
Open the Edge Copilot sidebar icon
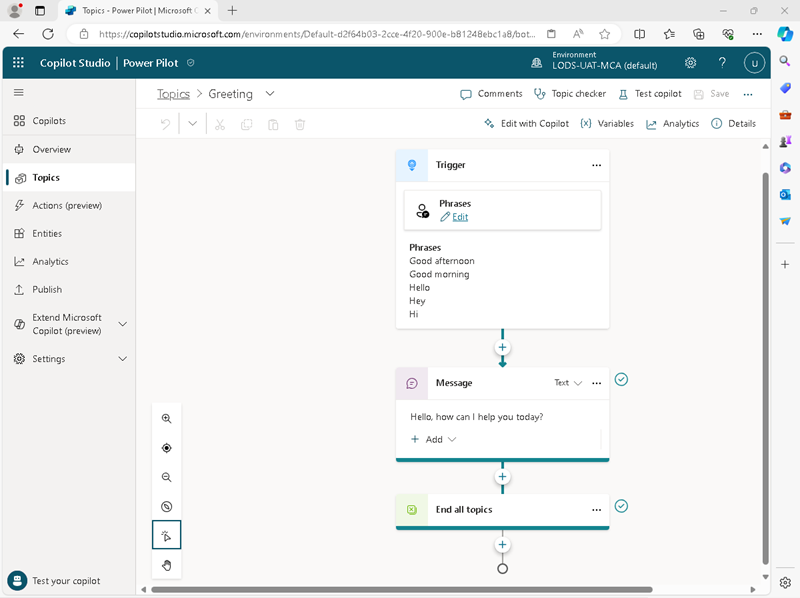[x=785, y=34]
